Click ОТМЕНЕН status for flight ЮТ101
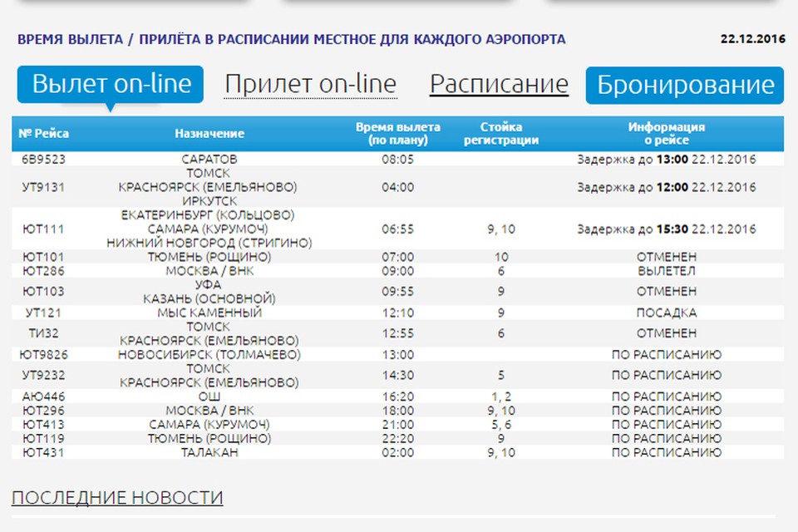The width and height of the screenshot is (798, 532). pos(666,257)
